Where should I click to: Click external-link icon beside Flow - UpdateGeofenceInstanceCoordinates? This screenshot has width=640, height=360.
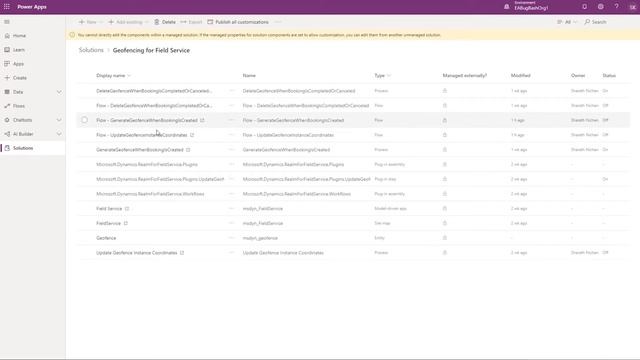192,135
